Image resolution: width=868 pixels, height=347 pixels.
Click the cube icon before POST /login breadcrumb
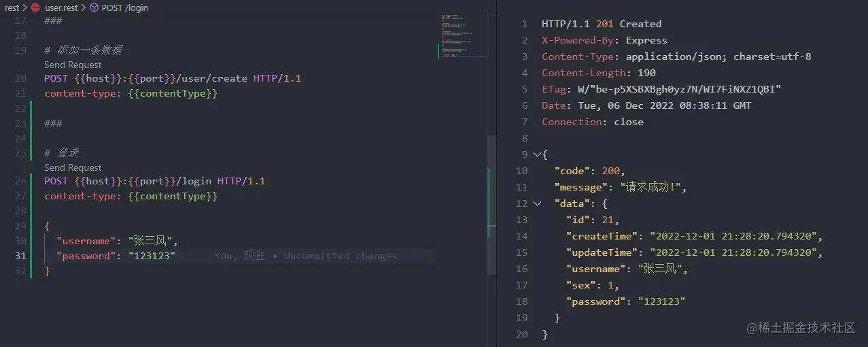94,7
